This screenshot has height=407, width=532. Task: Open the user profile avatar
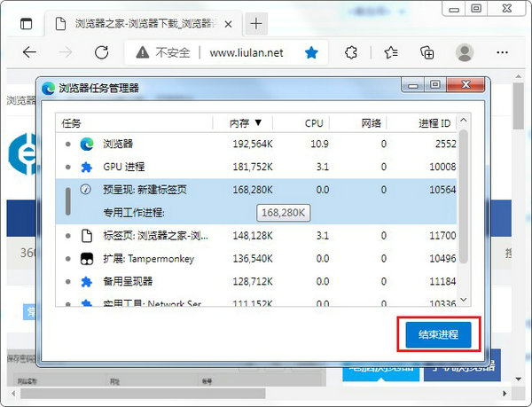[x=464, y=52]
